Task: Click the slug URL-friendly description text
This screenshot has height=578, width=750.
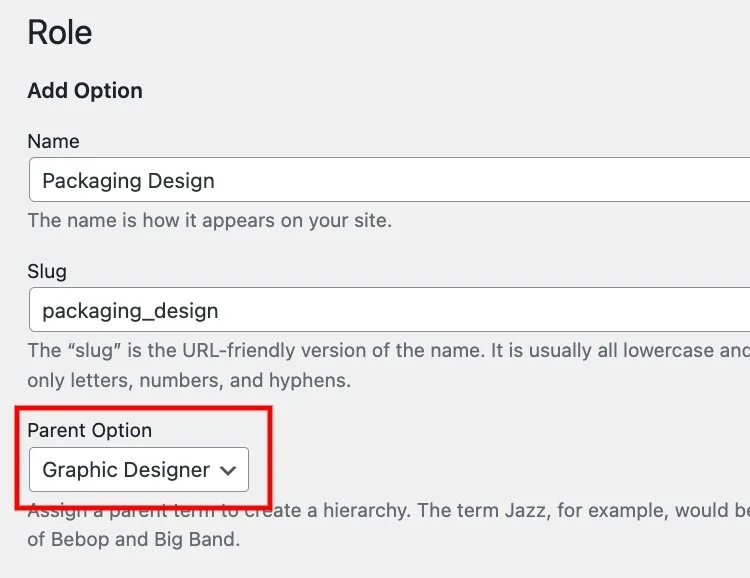Action: coord(400,351)
